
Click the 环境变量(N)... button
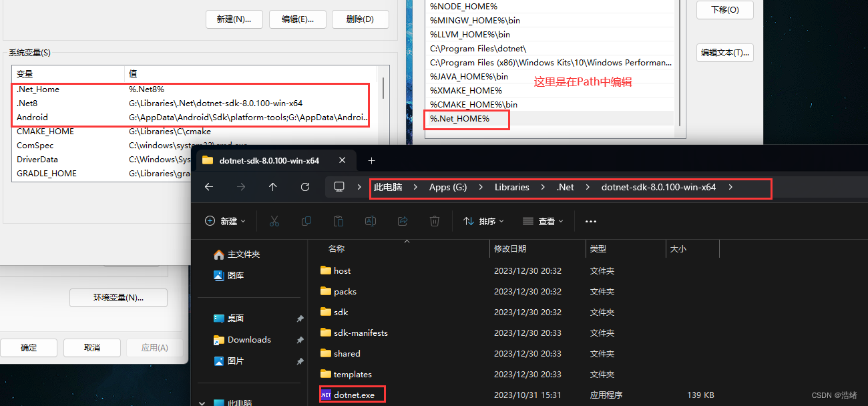(x=118, y=298)
